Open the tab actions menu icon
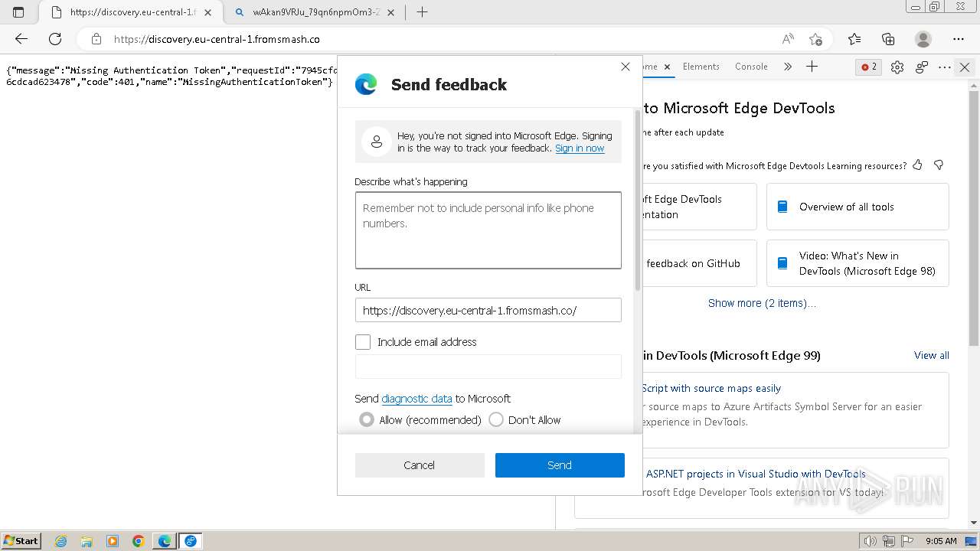This screenshot has height=551, width=980. coord(18,12)
